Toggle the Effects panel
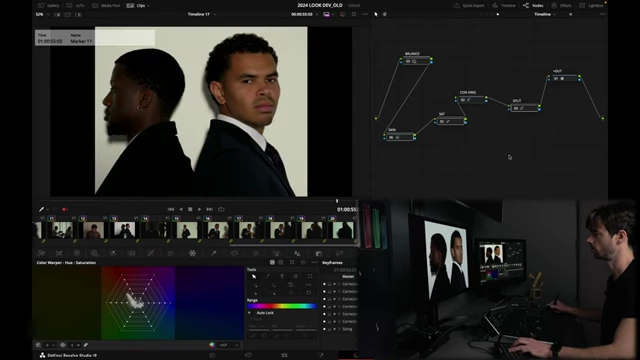 [561, 5]
